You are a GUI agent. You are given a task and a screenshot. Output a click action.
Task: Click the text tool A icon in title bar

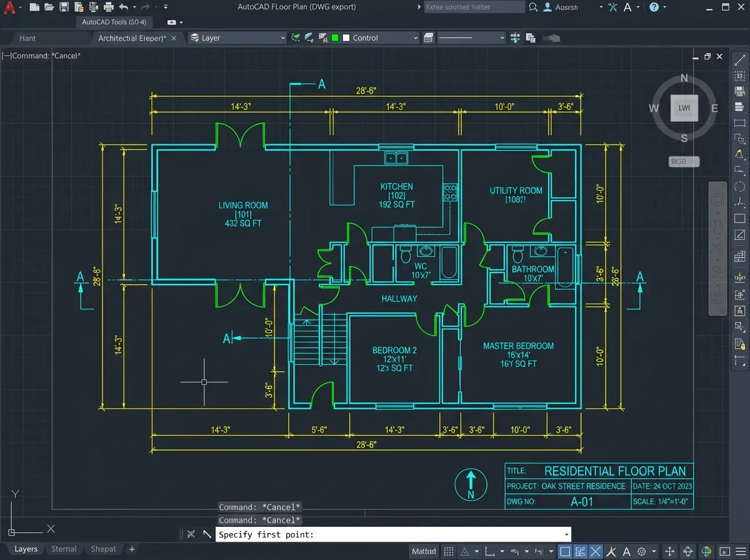[627, 7]
